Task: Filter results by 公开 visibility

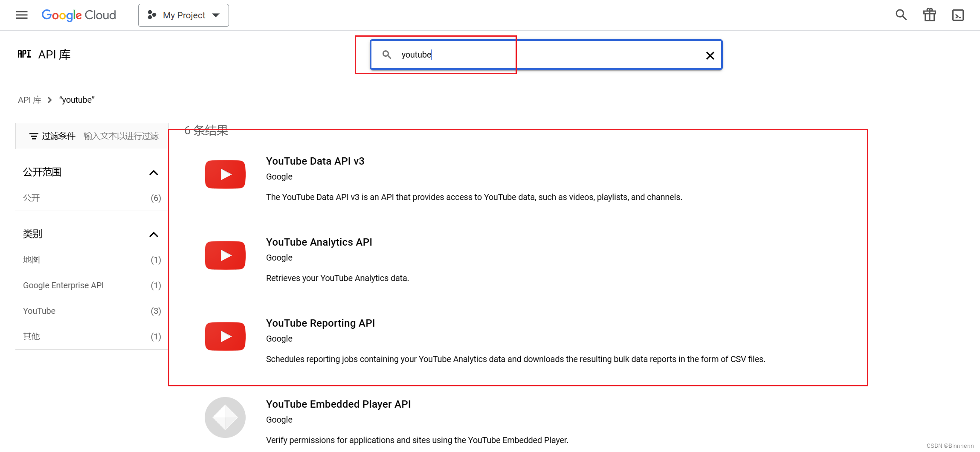Action: point(32,197)
